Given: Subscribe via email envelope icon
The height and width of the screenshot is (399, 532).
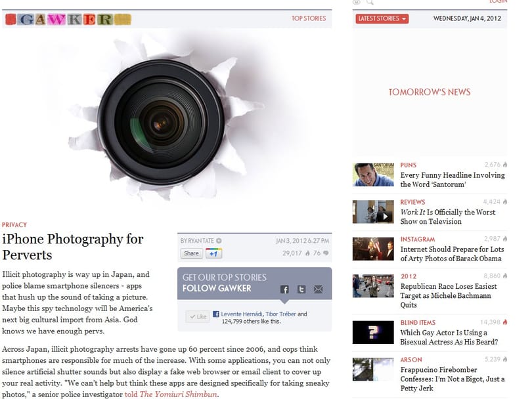Looking at the screenshot, I should (319, 289).
